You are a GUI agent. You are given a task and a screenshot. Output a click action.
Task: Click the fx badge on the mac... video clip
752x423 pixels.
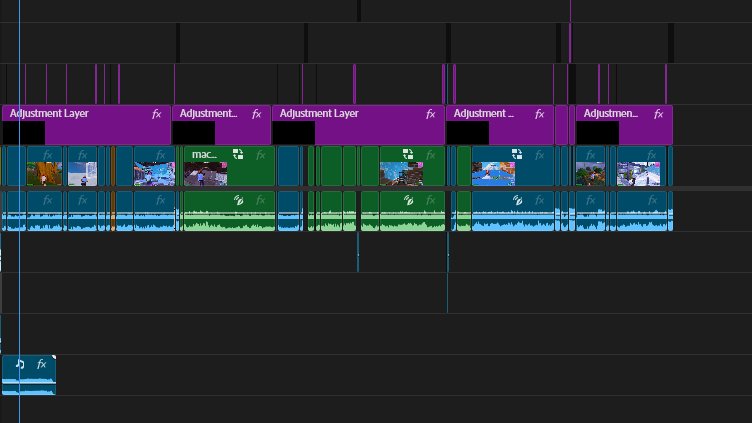pyautogui.click(x=261, y=155)
